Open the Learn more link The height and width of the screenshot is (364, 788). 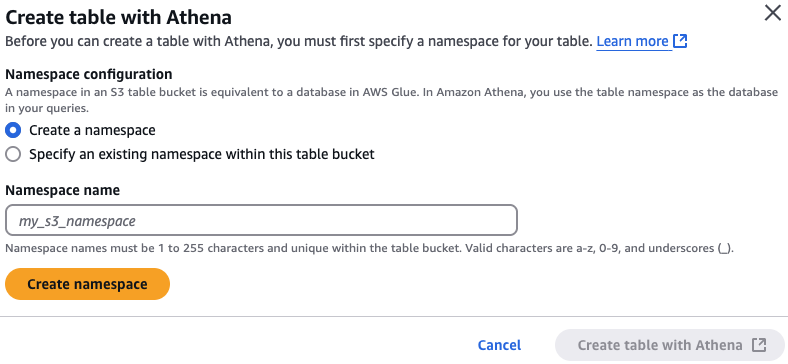(x=632, y=41)
